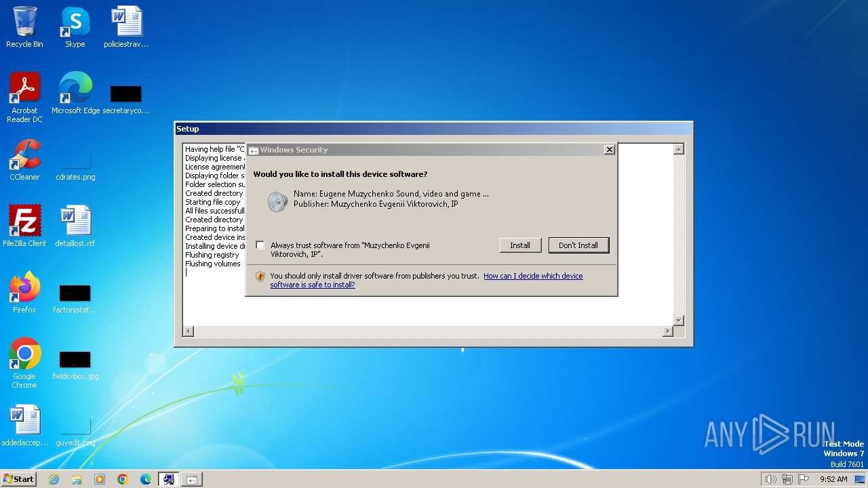Select the factorsstat file on desktop
This screenshot has width=868, height=488.
tap(75, 298)
